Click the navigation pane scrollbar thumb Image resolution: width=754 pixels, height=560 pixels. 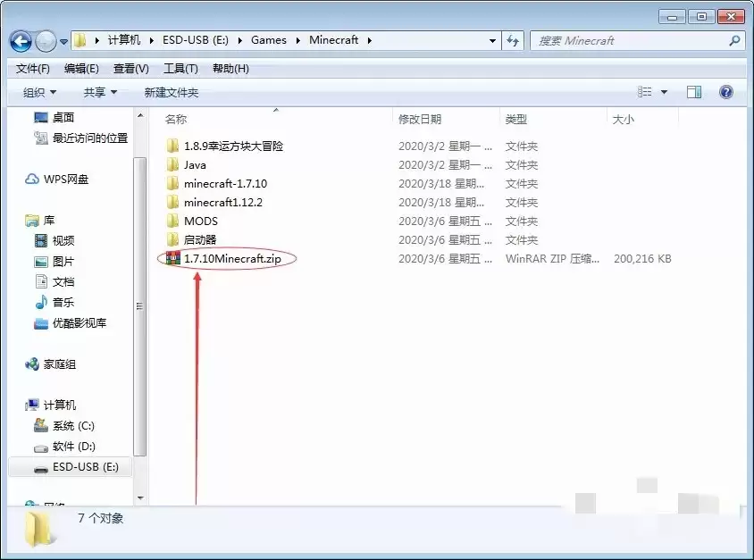click(140, 306)
